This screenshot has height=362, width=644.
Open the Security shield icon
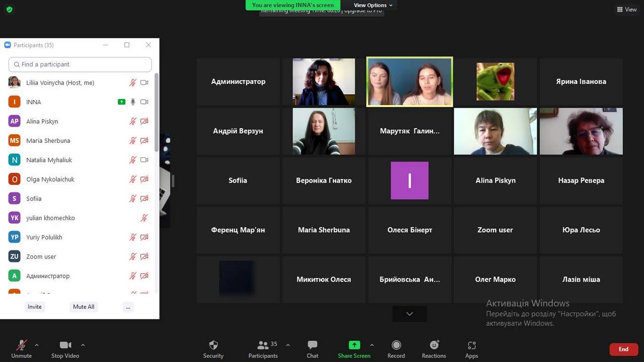213,345
